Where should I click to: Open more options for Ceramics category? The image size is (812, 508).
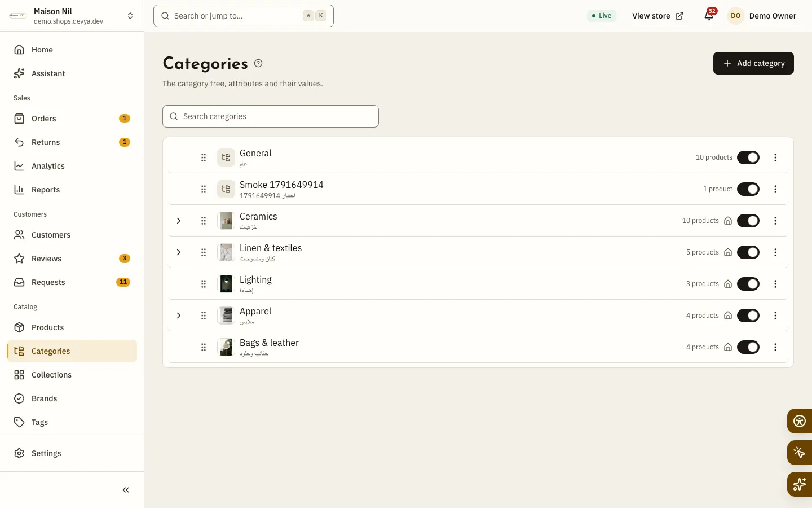[775, 221]
